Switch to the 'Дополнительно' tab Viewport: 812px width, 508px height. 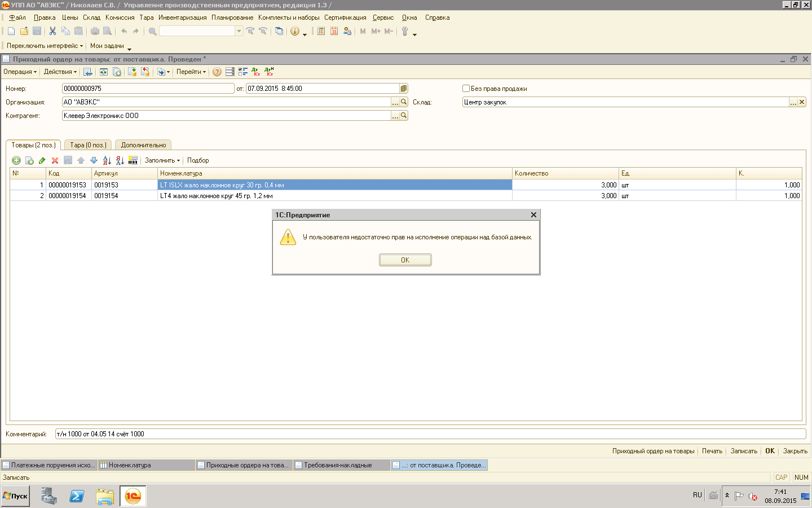coord(143,145)
